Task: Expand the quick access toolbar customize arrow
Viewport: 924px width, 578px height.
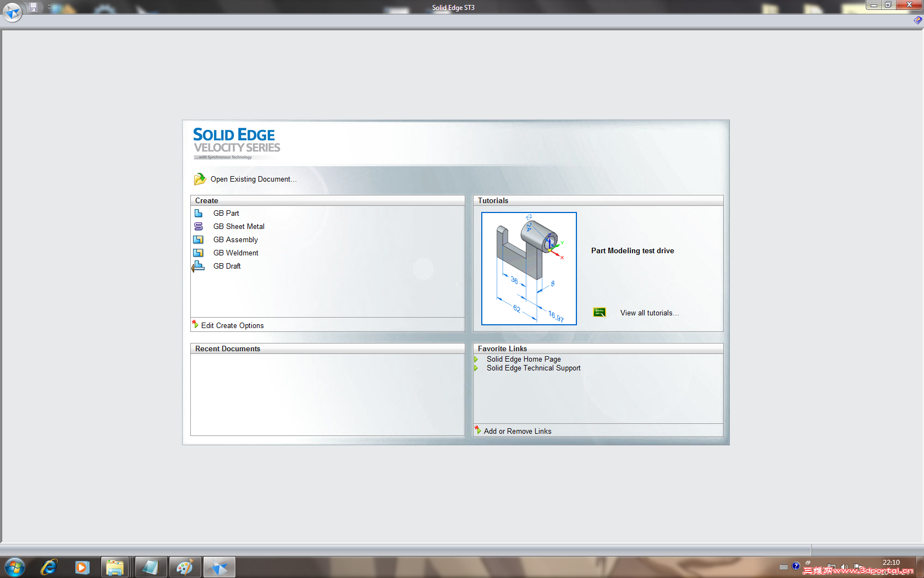Action: point(49,7)
